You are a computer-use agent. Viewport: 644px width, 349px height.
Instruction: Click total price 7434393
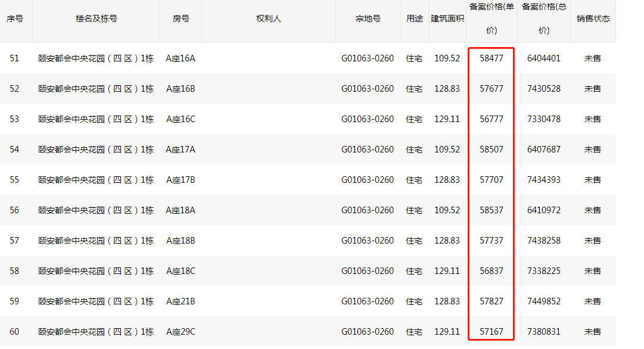pyautogui.click(x=544, y=180)
